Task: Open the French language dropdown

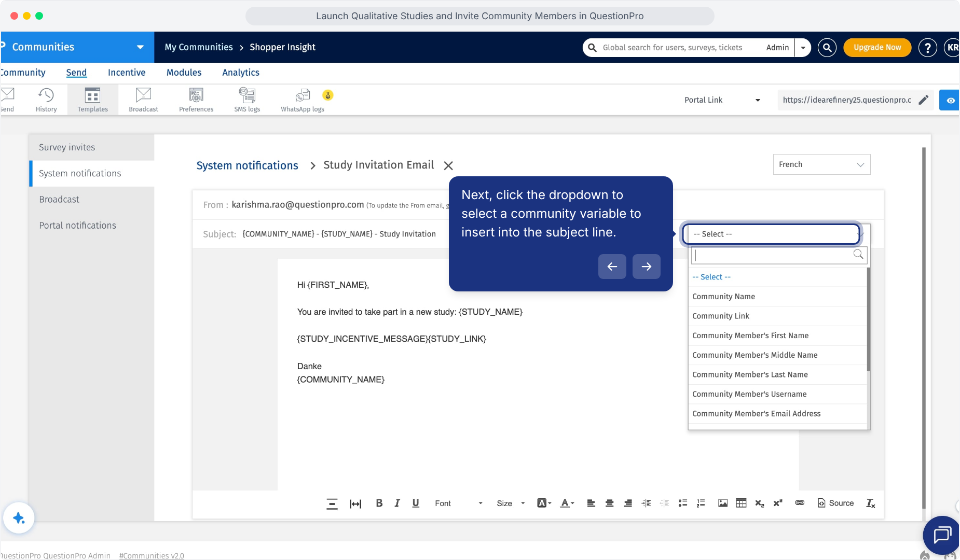Action: click(x=821, y=164)
